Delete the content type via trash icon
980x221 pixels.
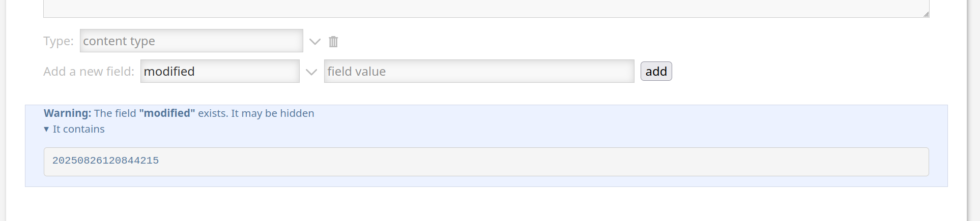pos(333,42)
